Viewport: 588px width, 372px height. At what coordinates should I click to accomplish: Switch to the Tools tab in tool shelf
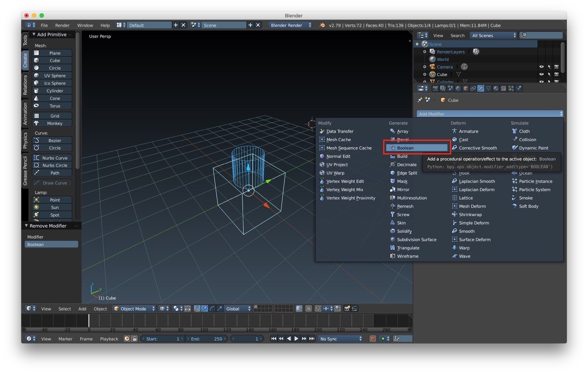[25, 40]
